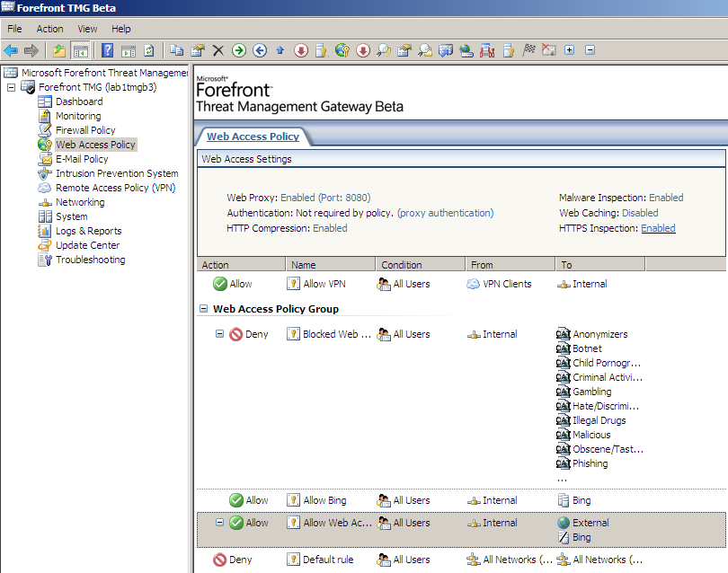
Task: Click the monitor with blue arrow toolbar icon
Action: coord(446,50)
